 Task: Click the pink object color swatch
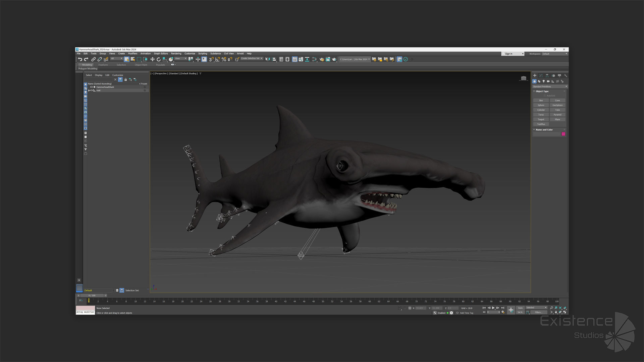tap(563, 134)
